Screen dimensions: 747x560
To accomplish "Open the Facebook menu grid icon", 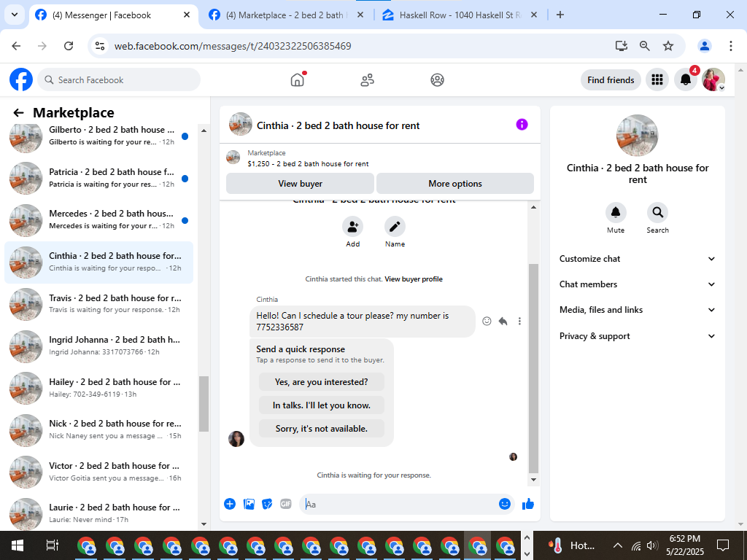I will (657, 79).
